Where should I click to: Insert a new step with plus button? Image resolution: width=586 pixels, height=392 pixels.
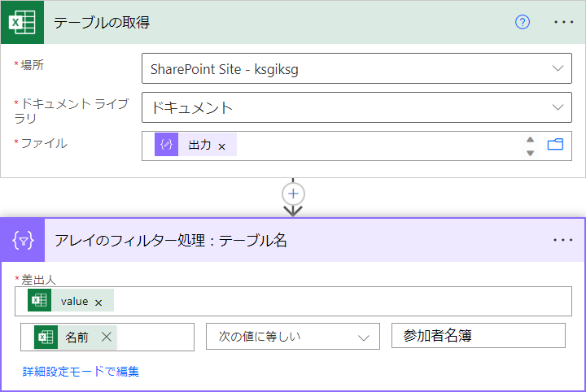point(293,194)
